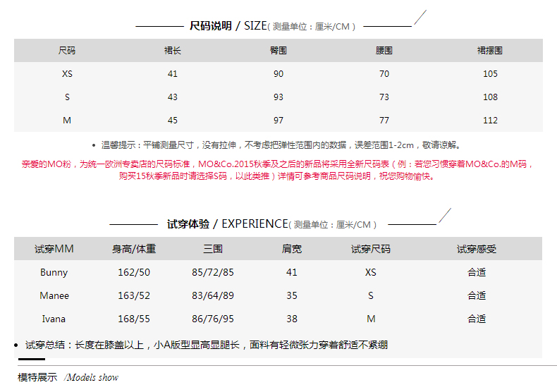Select the 裙长 column header
The height and width of the screenshot is (392, 557).
click(173, 51)
